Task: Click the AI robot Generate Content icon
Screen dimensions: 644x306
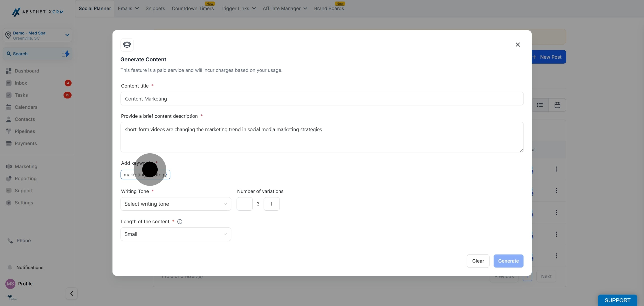Action: [127, 45]
